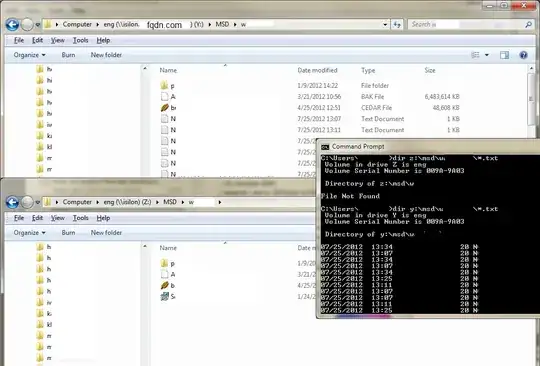
Task: Click New folder in top window toolbar
Action: pos(106,55)
